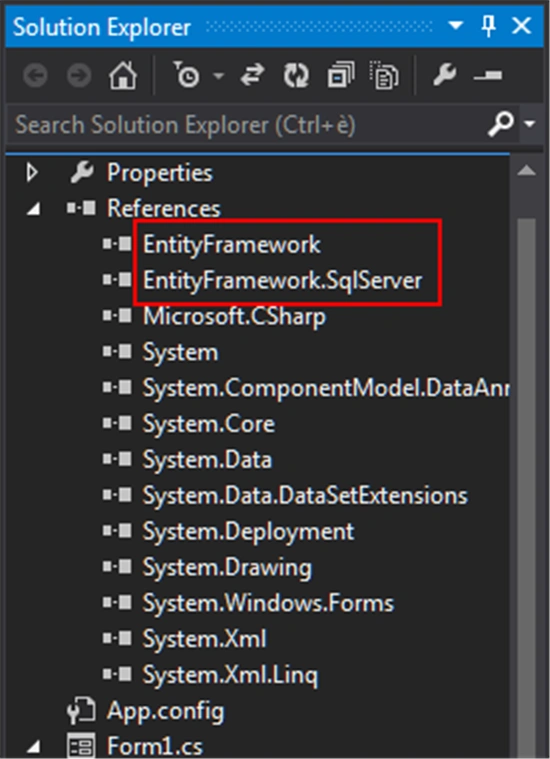Click the Collapse All icon
The height and width of the screenshot is (759, 550).
tap(341, 76)
